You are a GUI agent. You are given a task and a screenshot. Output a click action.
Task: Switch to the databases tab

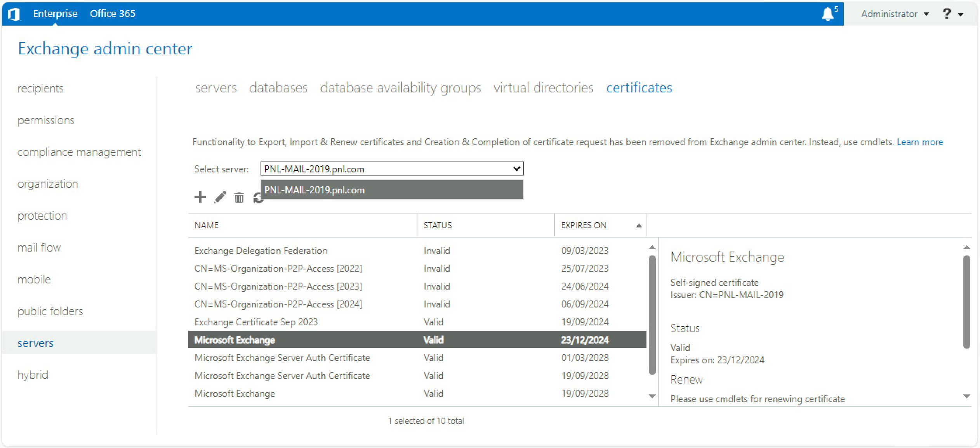278,88
